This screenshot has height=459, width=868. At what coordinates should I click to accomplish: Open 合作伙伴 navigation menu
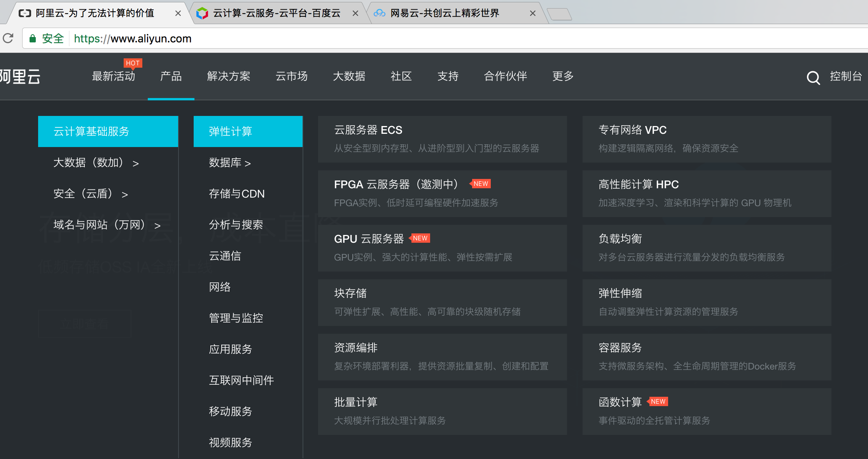(506, 76)
